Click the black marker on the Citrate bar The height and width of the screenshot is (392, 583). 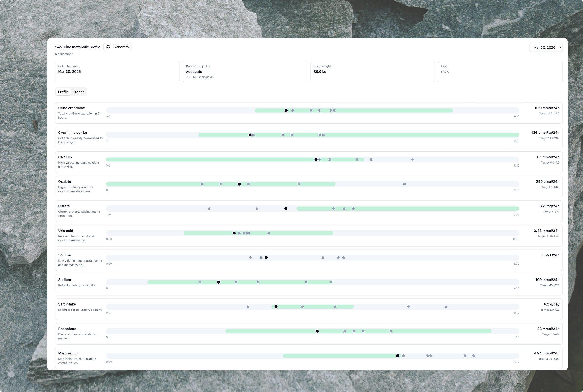pos(286,209)
